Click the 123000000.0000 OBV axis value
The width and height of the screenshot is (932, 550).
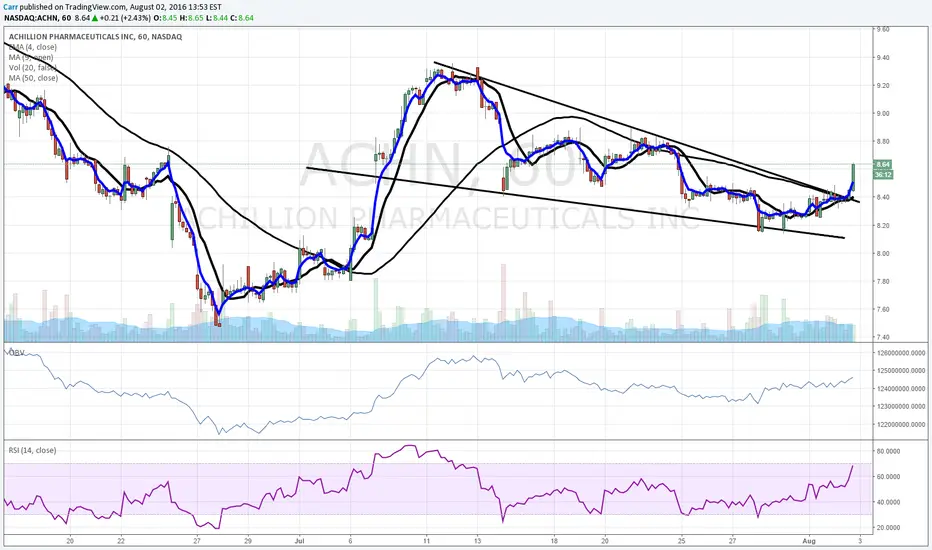900,407
